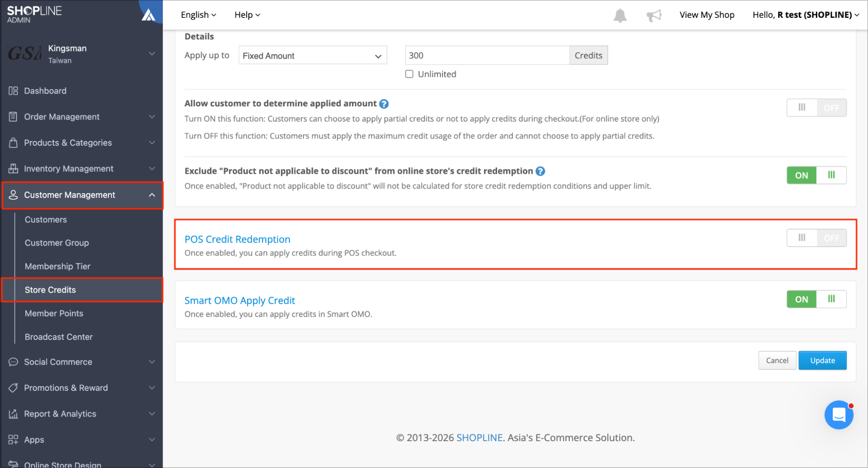The width and height of the screenshot is (868, 468).
Task: Click help icon beside Allow customer to determine applied amount
Action: (384, 104)
